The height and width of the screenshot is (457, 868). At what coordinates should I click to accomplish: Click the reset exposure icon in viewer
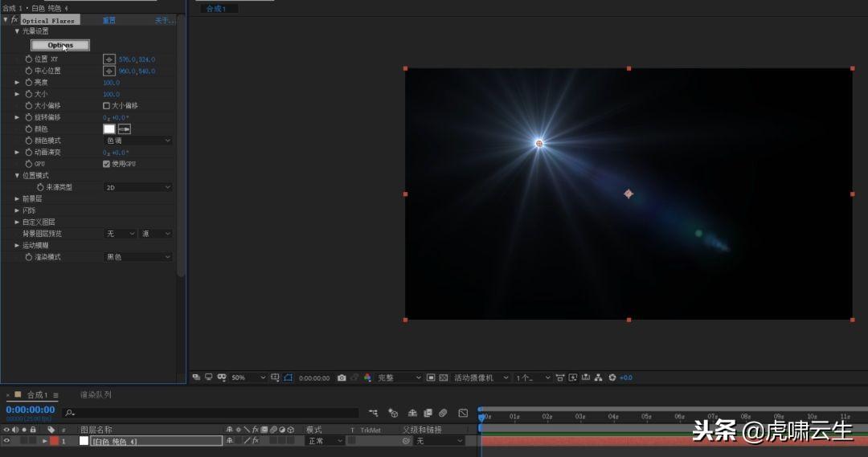pyautogui.click(x=612, y=377)
